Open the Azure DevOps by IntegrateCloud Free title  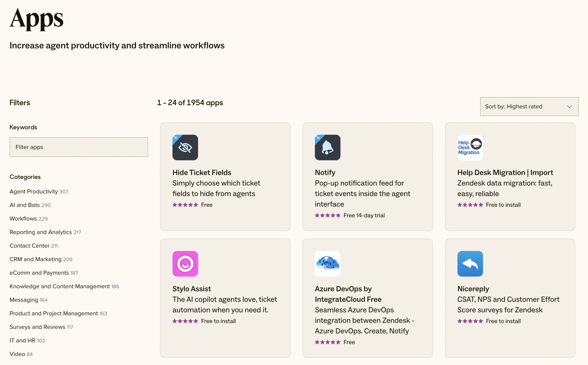point(348,294)
